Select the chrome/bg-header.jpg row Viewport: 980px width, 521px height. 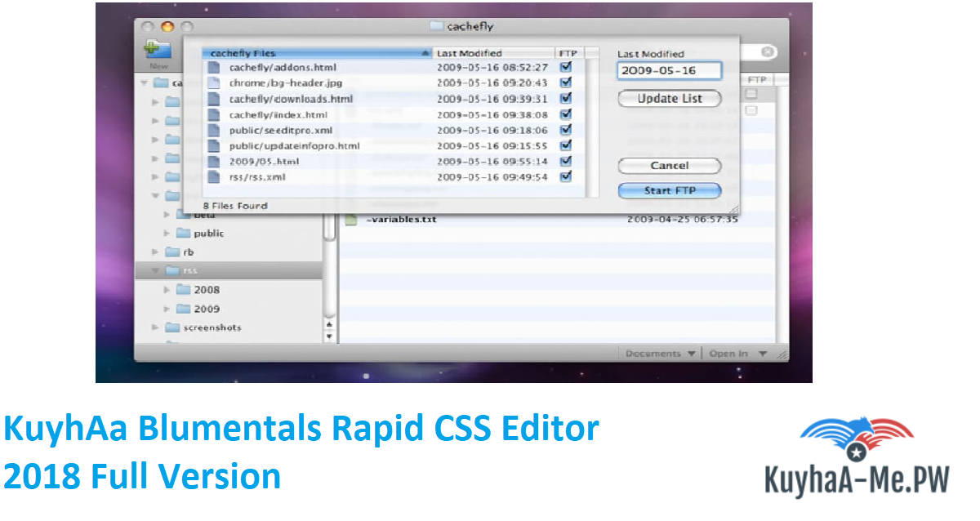(x=394, y=83)
